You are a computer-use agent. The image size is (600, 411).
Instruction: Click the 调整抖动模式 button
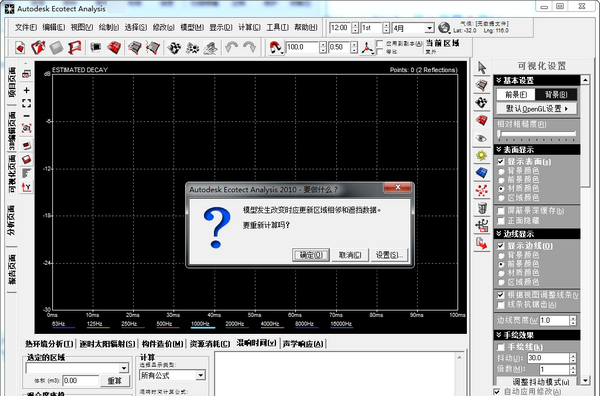537,382
